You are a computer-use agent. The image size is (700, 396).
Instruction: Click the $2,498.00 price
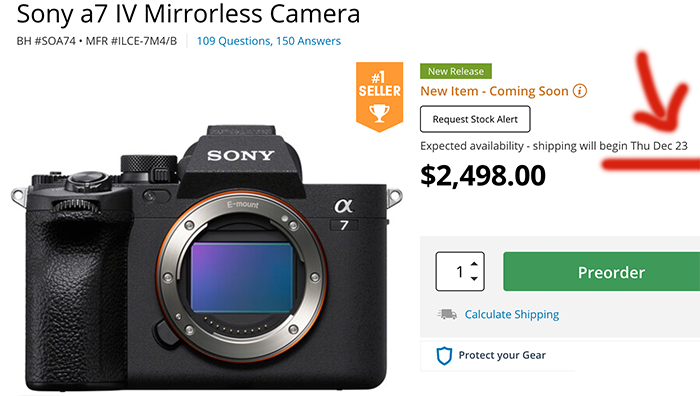(x=483, y=175)
